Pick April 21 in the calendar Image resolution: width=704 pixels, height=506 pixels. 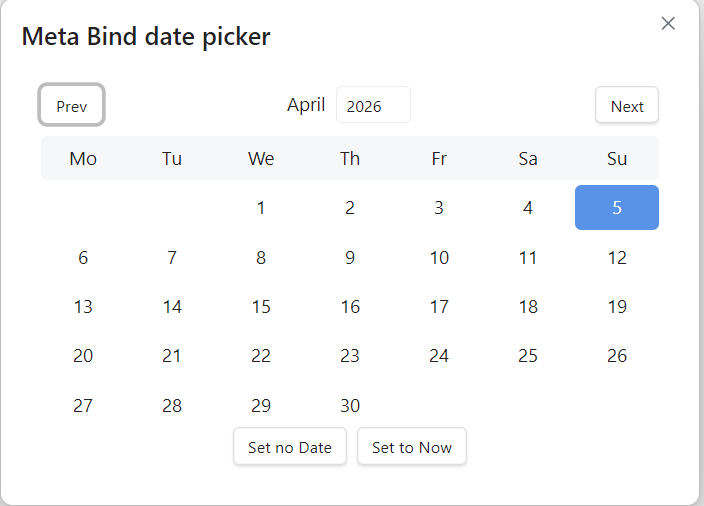pos(172,356)
